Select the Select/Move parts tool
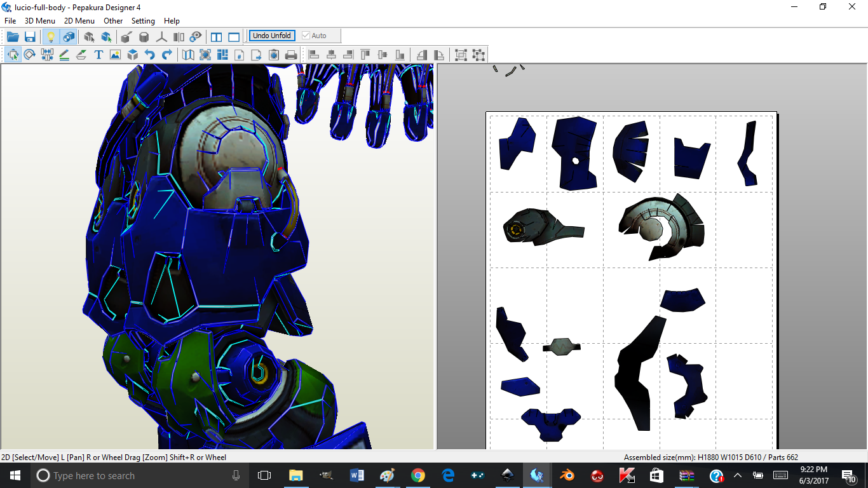 pos(13,55)
